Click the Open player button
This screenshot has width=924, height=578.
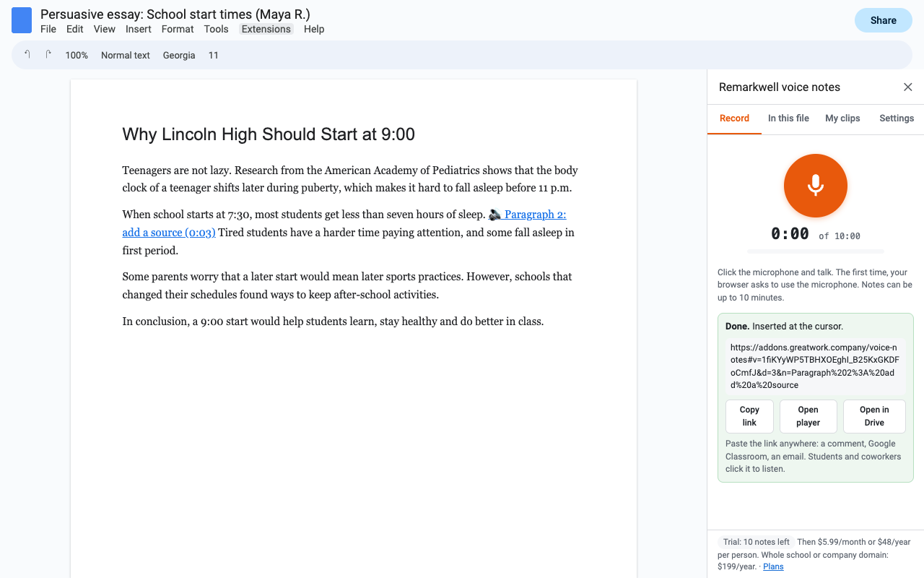click(808, 416)
